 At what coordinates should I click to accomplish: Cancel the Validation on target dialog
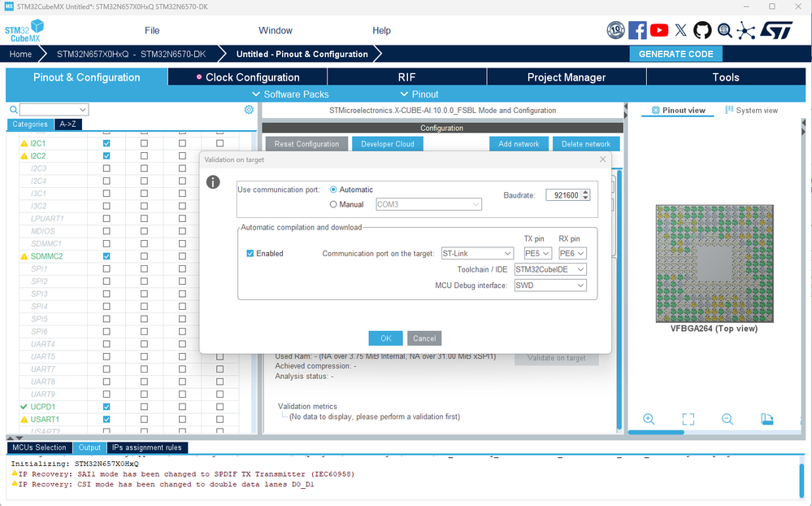tap(424, 338)
